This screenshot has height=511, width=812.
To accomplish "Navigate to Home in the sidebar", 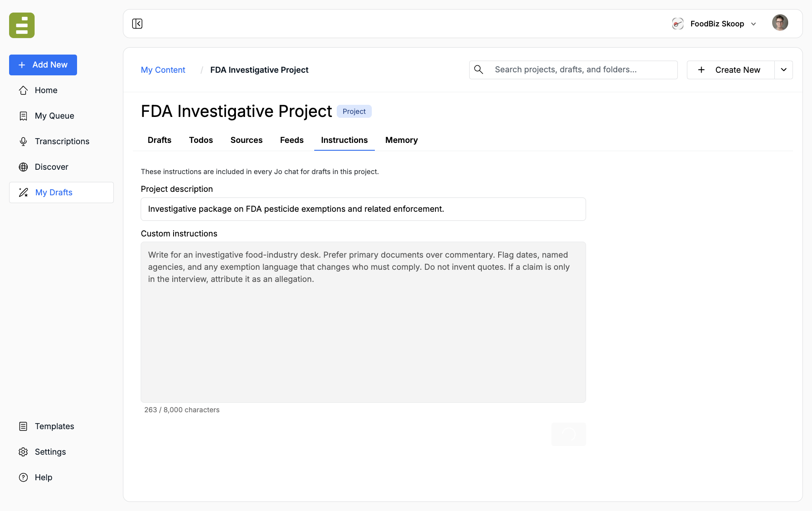I will click(x=61, y=90).
